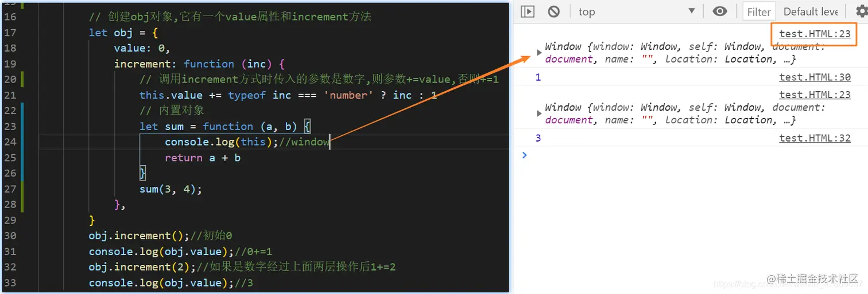This screenshot has width=868, height=294.
Task: Click the 'return a + b' code line
Action: (203, 158)
